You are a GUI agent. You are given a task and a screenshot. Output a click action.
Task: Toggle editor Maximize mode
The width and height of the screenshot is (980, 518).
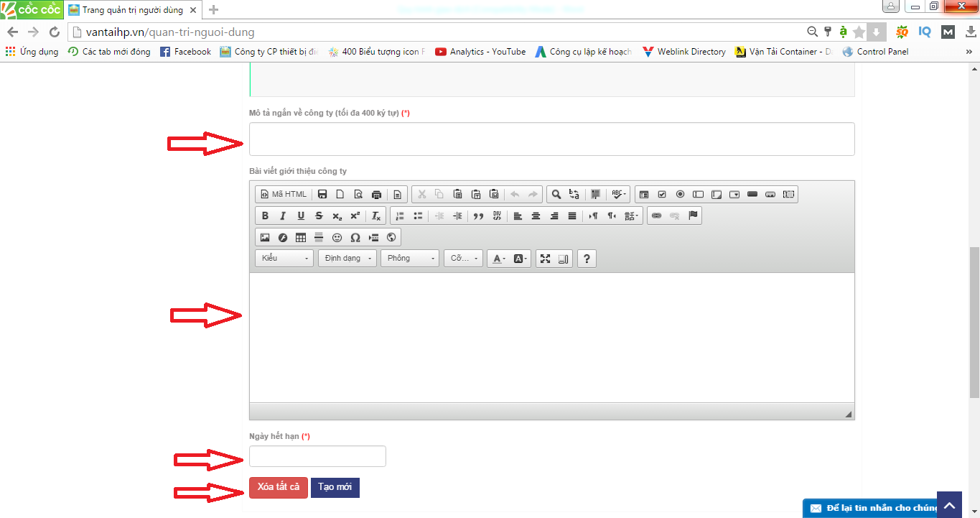point(546,259)
